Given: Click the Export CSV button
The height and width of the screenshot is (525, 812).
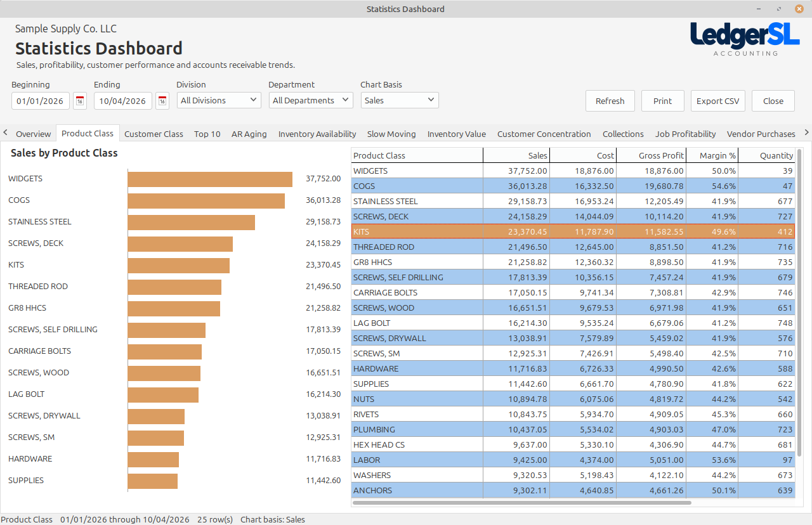Looking at the screenshot, I should click(718, 101).
